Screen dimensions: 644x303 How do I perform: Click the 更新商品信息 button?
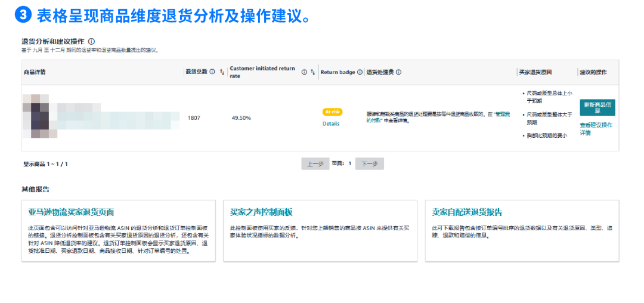coord(597,107)
